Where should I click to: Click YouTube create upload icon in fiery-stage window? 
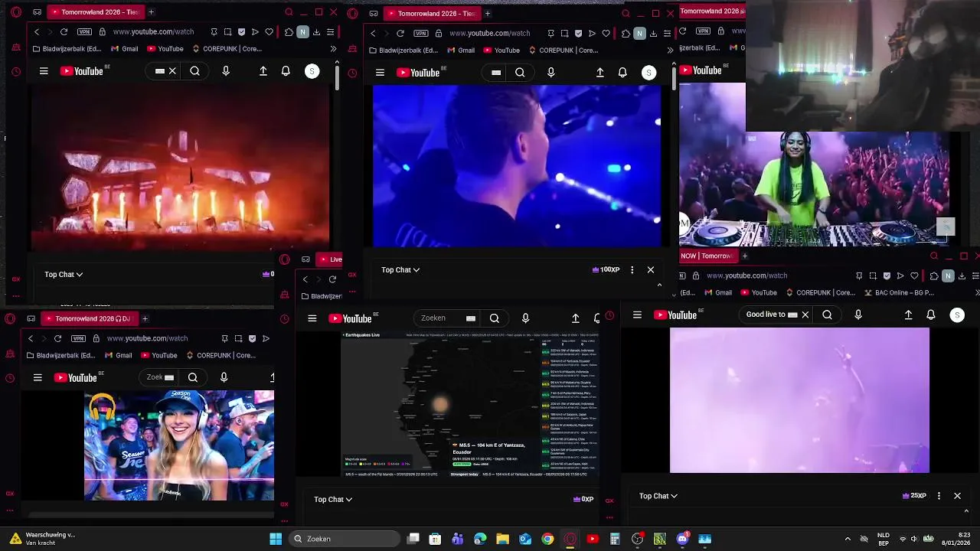pyautogui.click(x=263, y=71)
